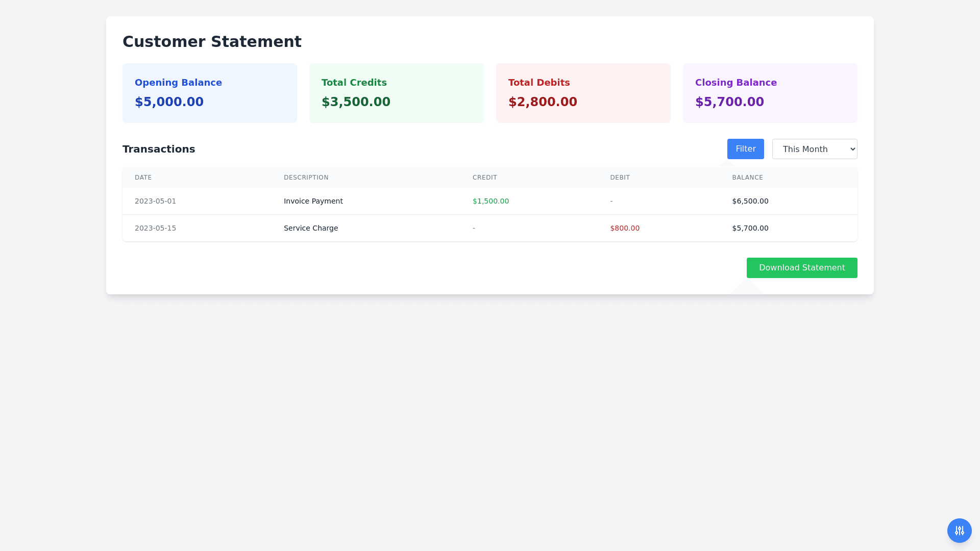Viewport: 980px width, 551px height.
Task: Click the Download Statement button
Action: pyautogui.click(x=801, y=268)
